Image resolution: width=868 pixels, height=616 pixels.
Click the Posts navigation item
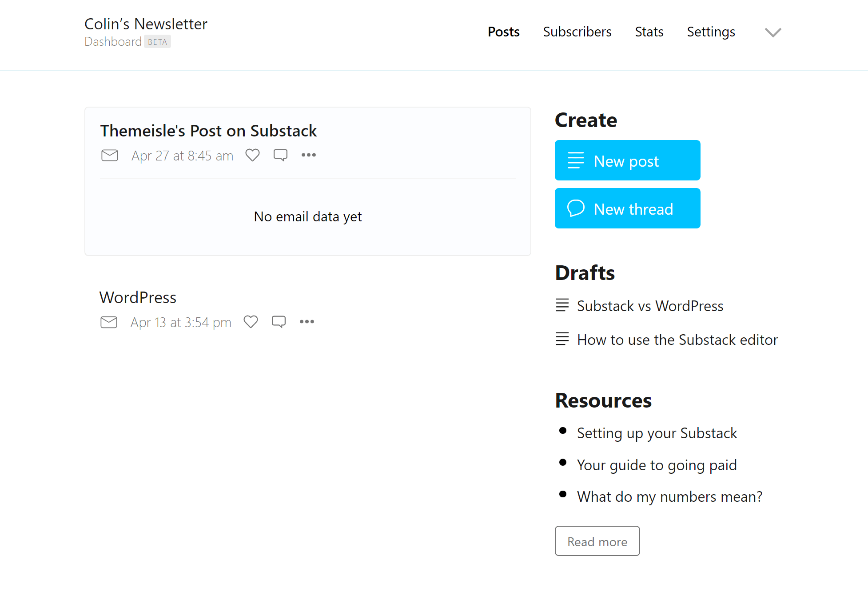pos(504,31)
